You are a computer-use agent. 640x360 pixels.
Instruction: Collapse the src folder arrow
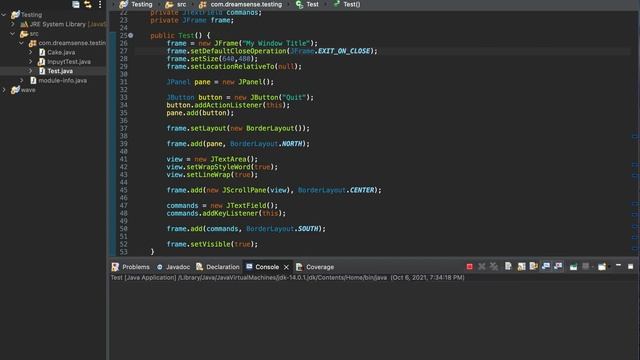coord(13,33)
